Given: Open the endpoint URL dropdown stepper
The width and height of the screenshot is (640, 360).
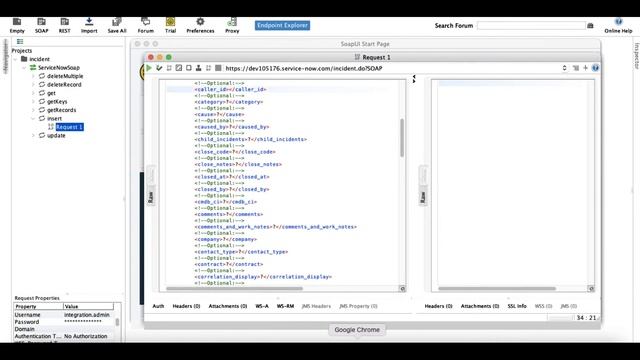Looking at the screenshot, I should (x=564, y=68).
